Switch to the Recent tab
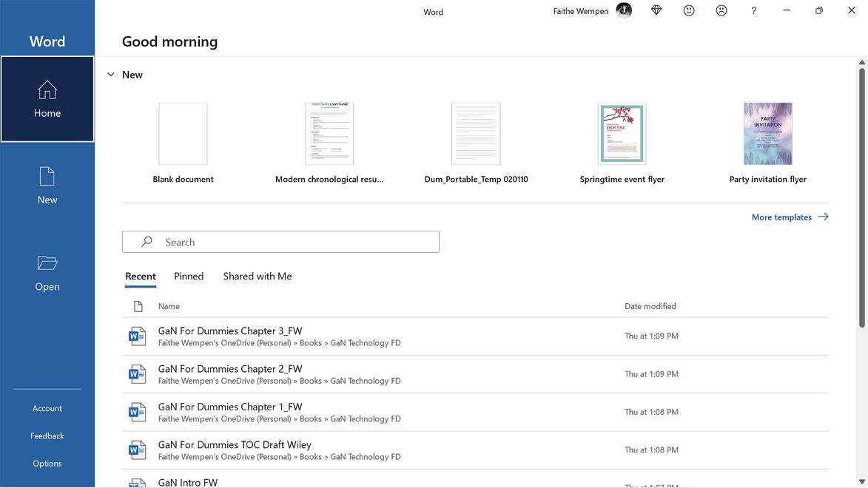The image size is (868, 488). (141, 276)
